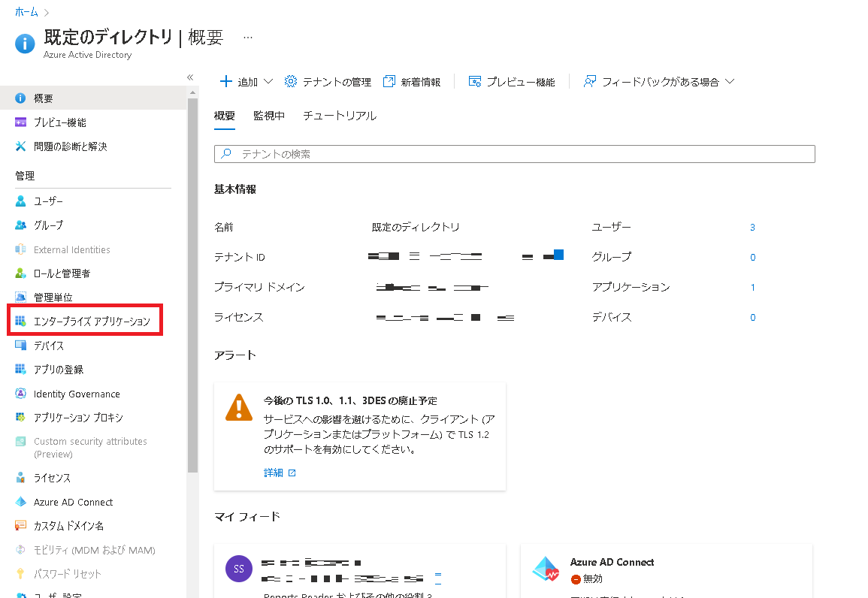Open 問題の診断と解決 tool

coord(70,146)
